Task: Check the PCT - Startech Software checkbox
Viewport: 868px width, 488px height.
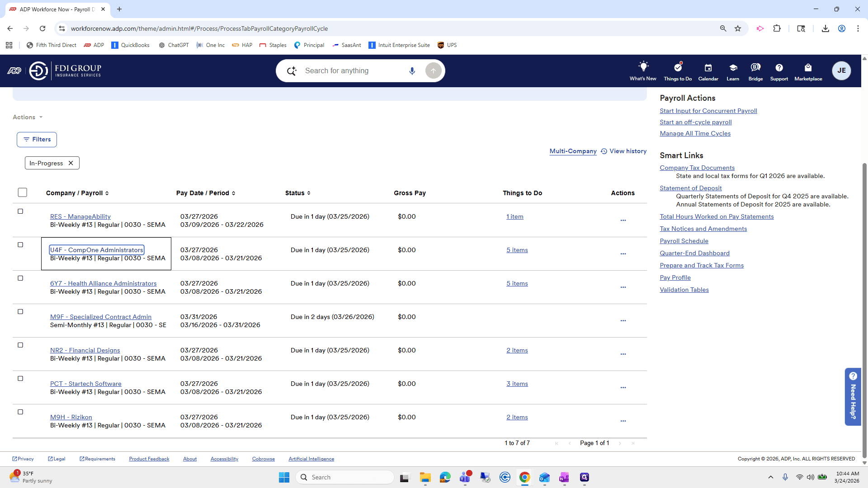Action: (x=20, y=379)
